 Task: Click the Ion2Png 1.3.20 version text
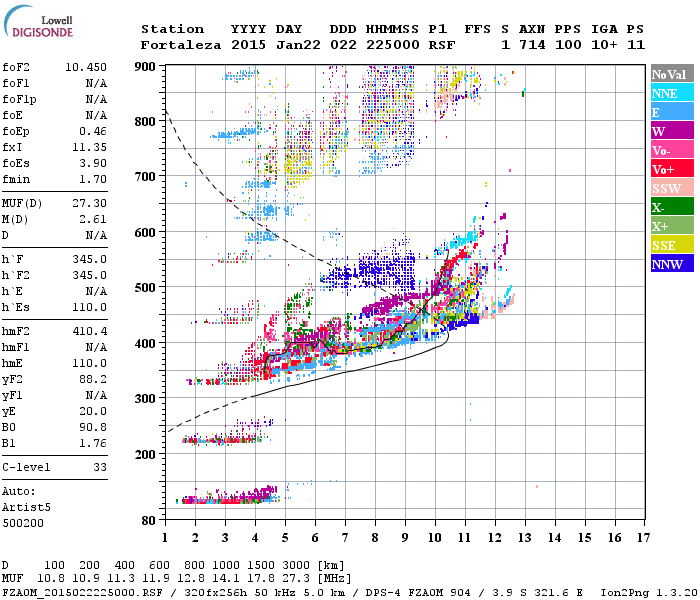(x=649, y=592)
